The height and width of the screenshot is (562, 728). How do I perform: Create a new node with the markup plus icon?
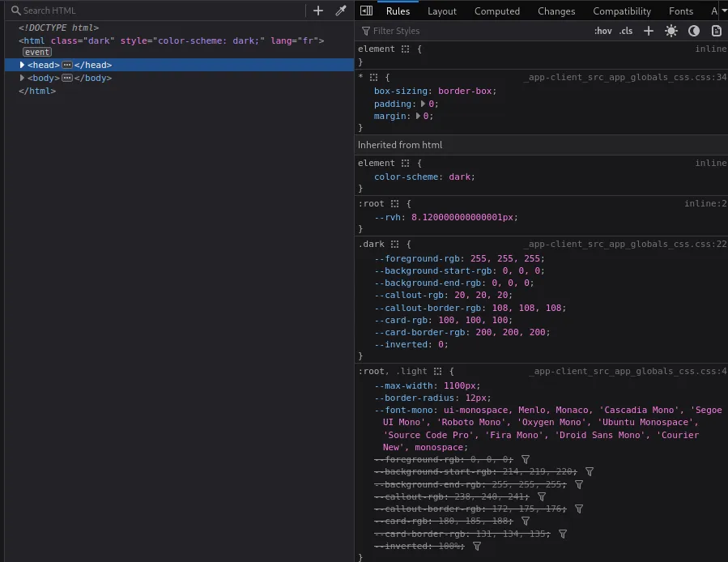(x=319, y=11)
